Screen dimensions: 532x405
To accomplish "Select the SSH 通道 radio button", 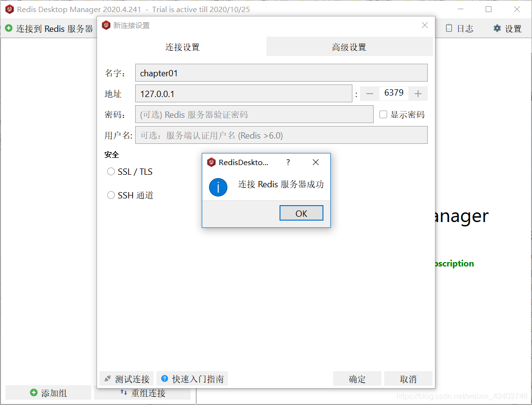I will click(x=111, y=195).
